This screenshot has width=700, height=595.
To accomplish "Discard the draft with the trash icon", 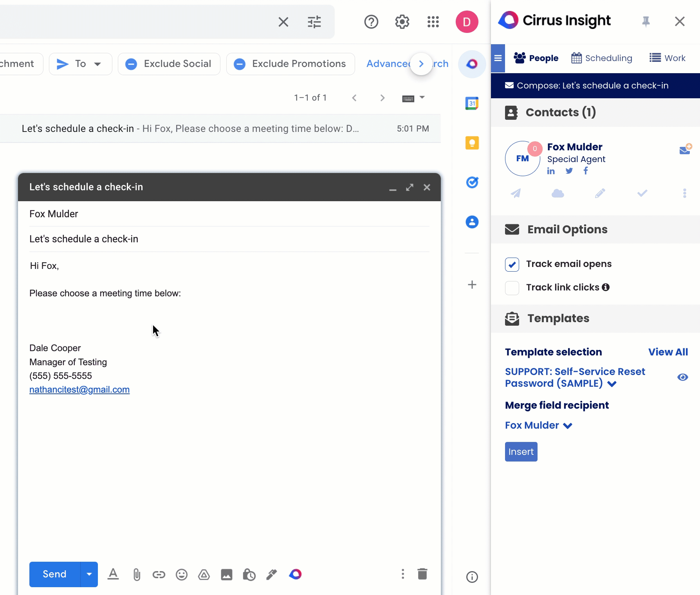I will tap(422, 574).
